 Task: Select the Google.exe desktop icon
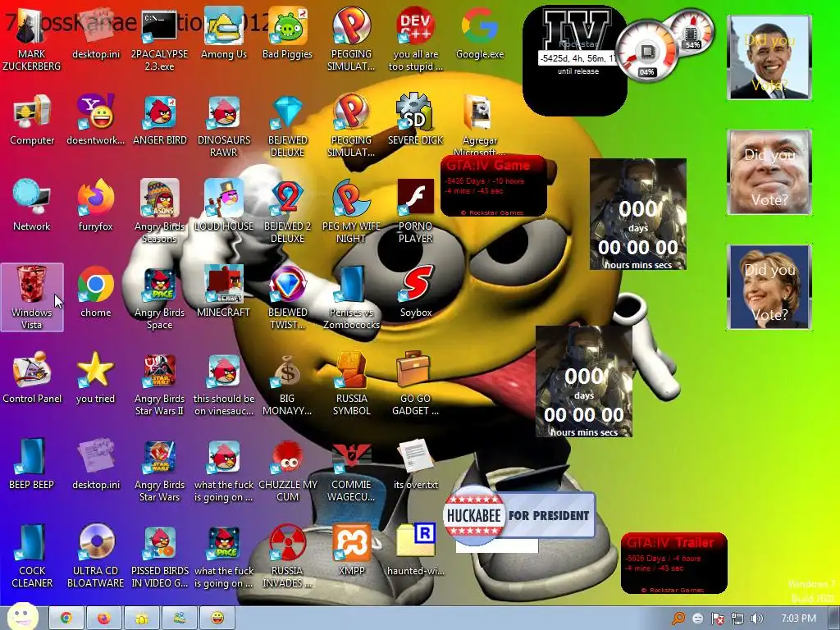[480, 33]
